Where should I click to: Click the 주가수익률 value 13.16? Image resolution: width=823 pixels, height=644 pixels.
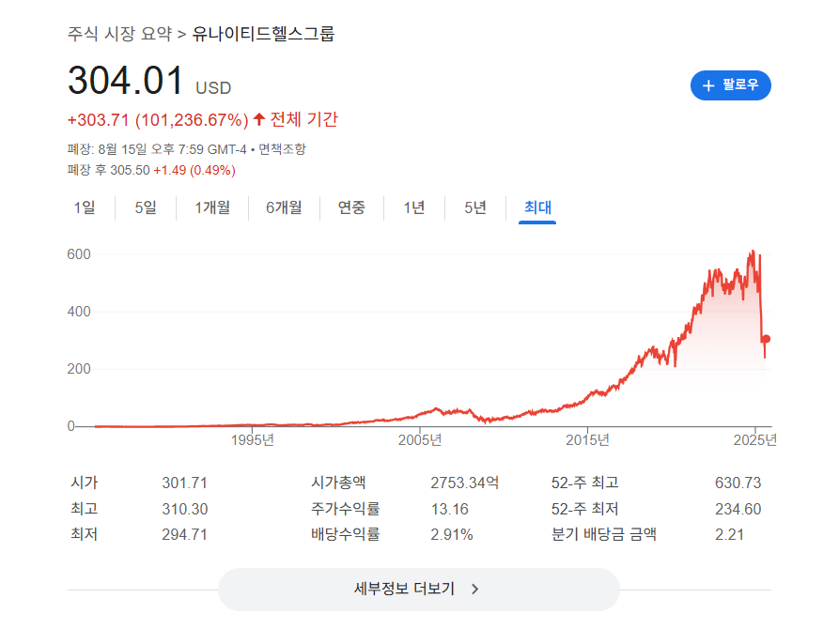(449, 509)
